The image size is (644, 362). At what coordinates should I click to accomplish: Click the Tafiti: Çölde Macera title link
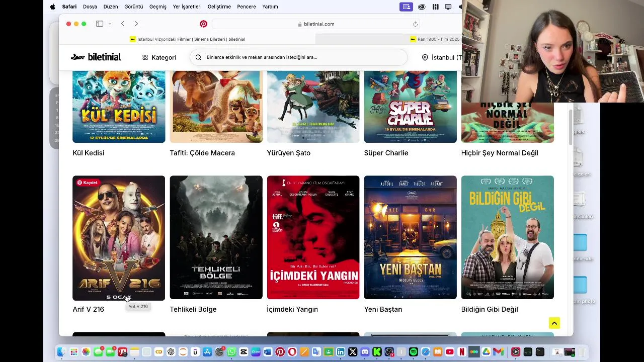[202, 153]
